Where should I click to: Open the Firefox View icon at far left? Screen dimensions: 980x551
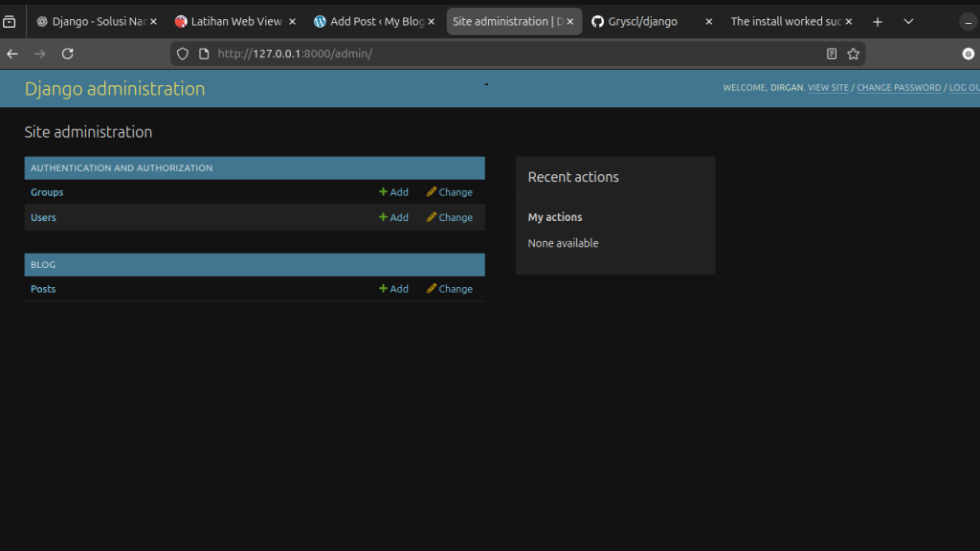click(10, 22)
